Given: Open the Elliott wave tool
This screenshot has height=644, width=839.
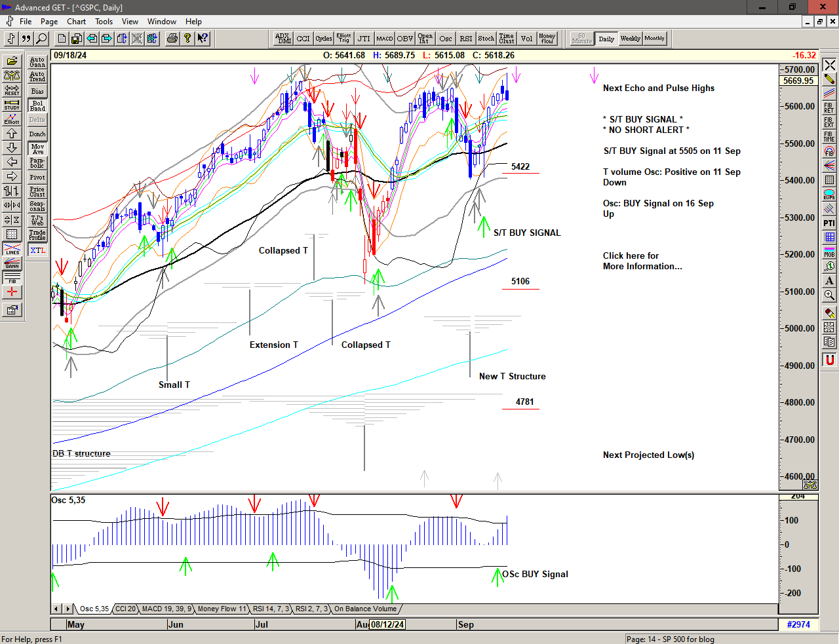Looking at the screenshot, I should [12, 119].
